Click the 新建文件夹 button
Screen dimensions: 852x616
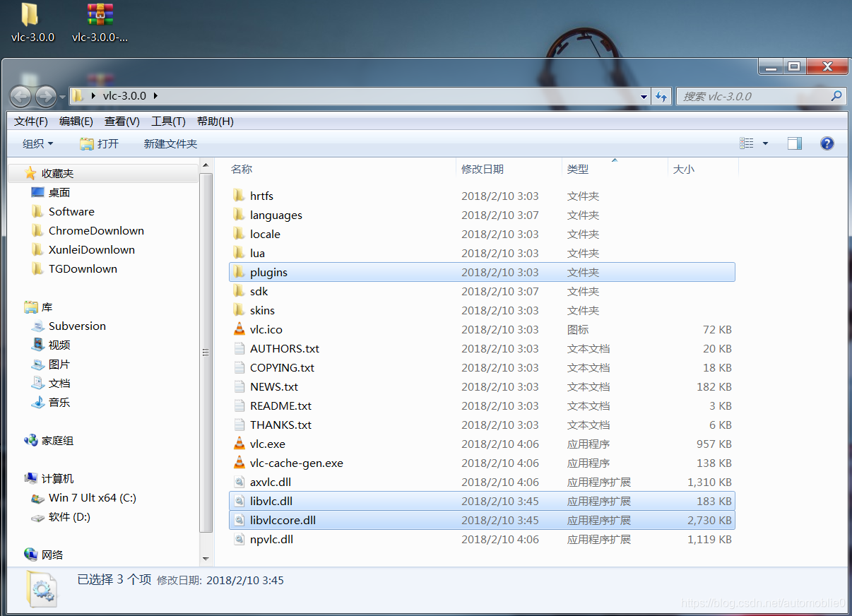tap(170, 143)
